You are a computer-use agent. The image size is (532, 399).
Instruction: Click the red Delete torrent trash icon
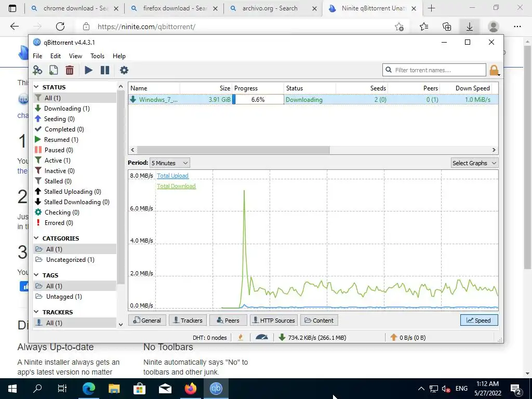pos(70,70)
